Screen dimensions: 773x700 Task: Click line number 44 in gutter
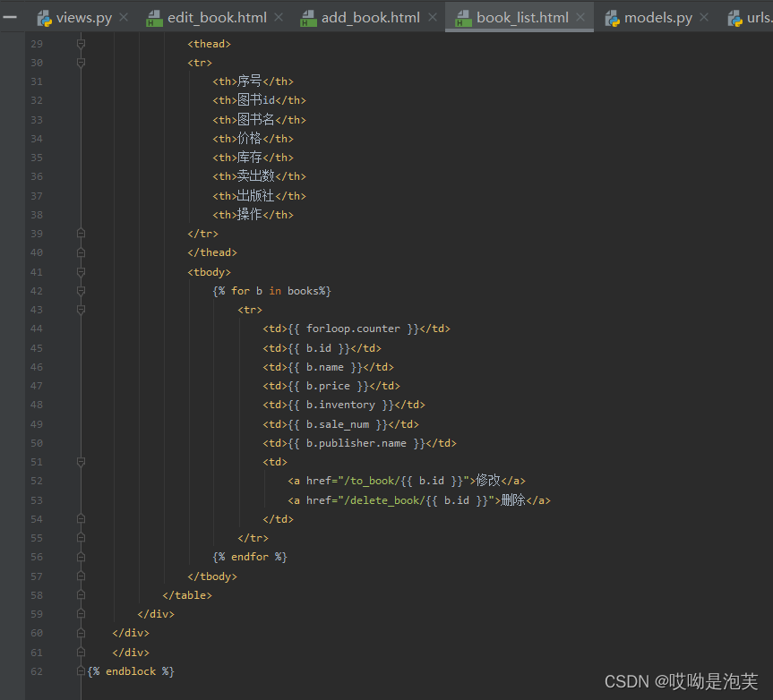point(37,329)
